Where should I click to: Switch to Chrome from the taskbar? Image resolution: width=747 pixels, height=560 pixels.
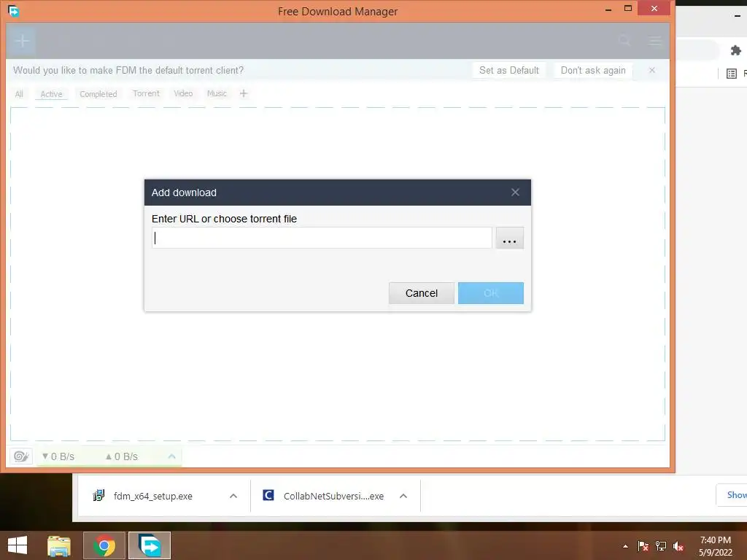(104, 545)
